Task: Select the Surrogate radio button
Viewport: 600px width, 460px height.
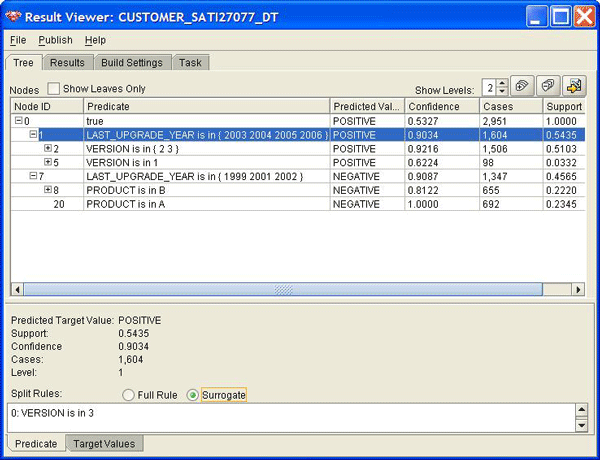Action: (x=193, y=395)
